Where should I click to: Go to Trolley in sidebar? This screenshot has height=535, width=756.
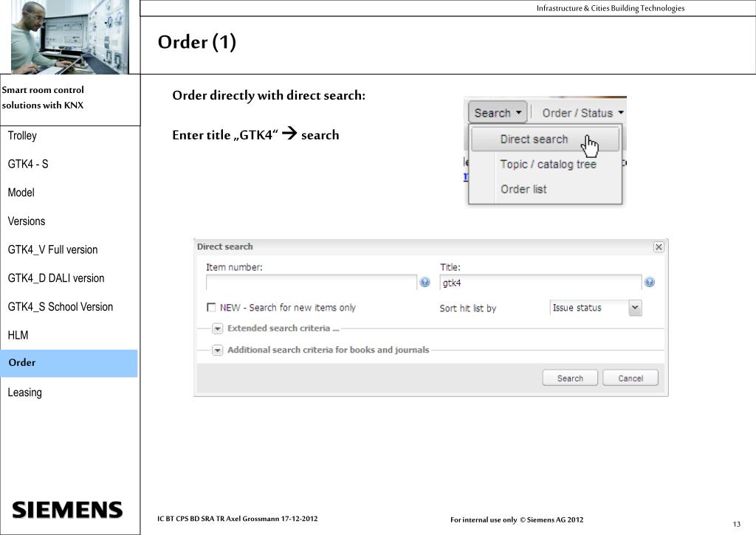(x=22, y=136)
